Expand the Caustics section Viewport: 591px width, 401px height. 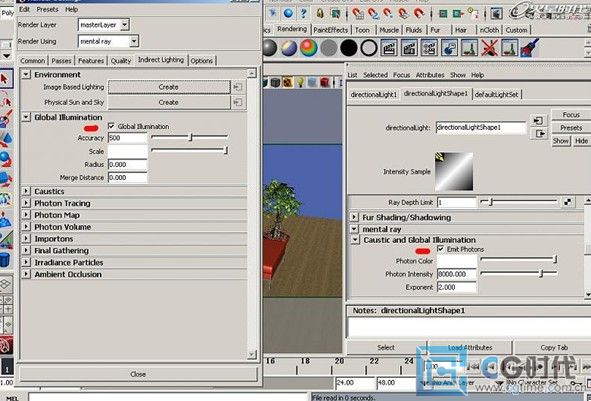(26, 191)
